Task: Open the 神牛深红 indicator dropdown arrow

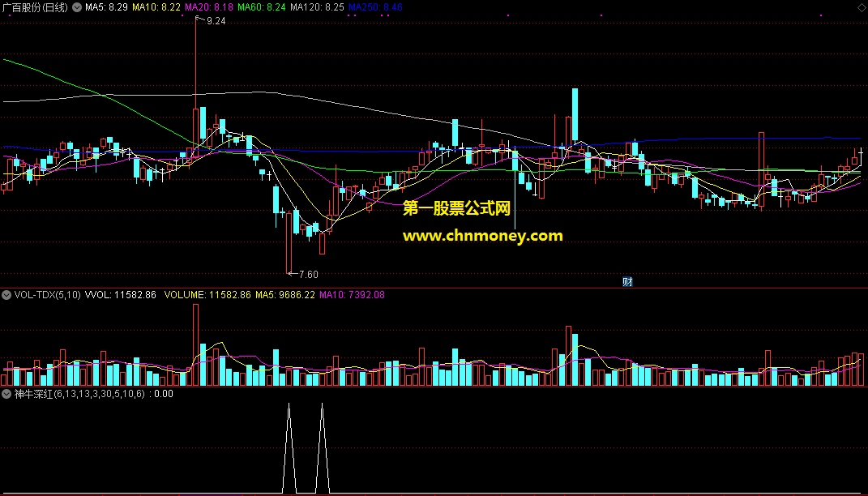Action: coord(6,394)
